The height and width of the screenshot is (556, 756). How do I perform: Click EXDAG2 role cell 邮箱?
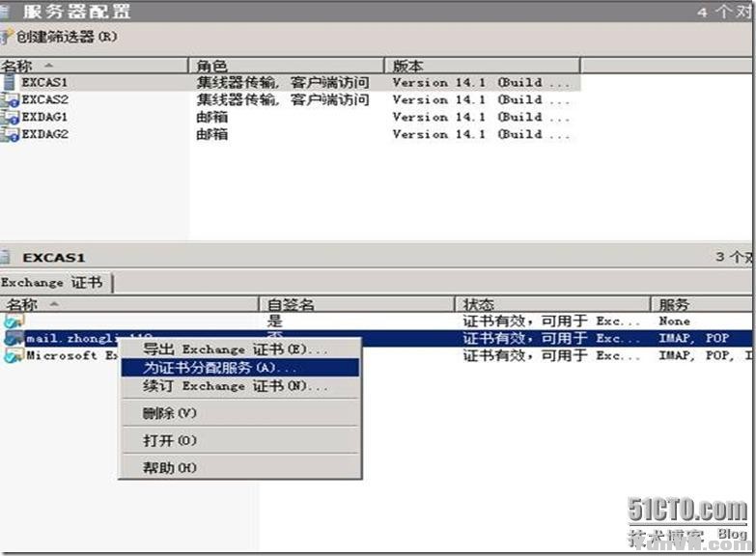[212, 134]
